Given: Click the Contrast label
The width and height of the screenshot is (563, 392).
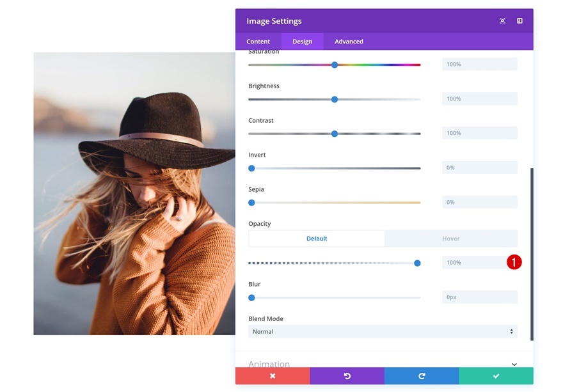Looking at the screenshot, I should pyautogui.click(x=261, y=120).
